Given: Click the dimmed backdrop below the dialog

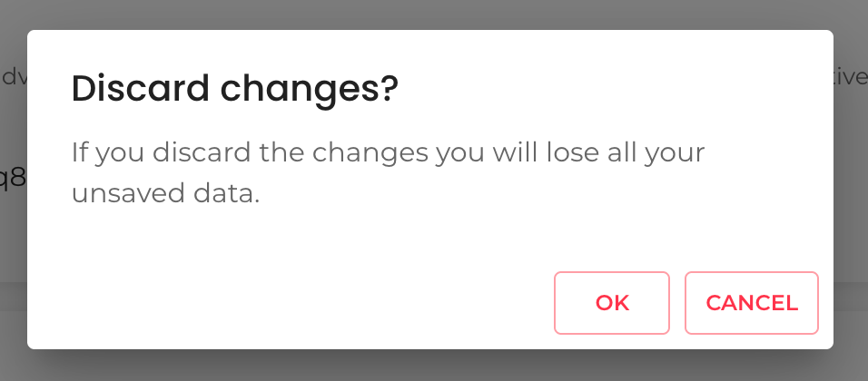Looking at the screenshot, I should [x=434, y=365].
